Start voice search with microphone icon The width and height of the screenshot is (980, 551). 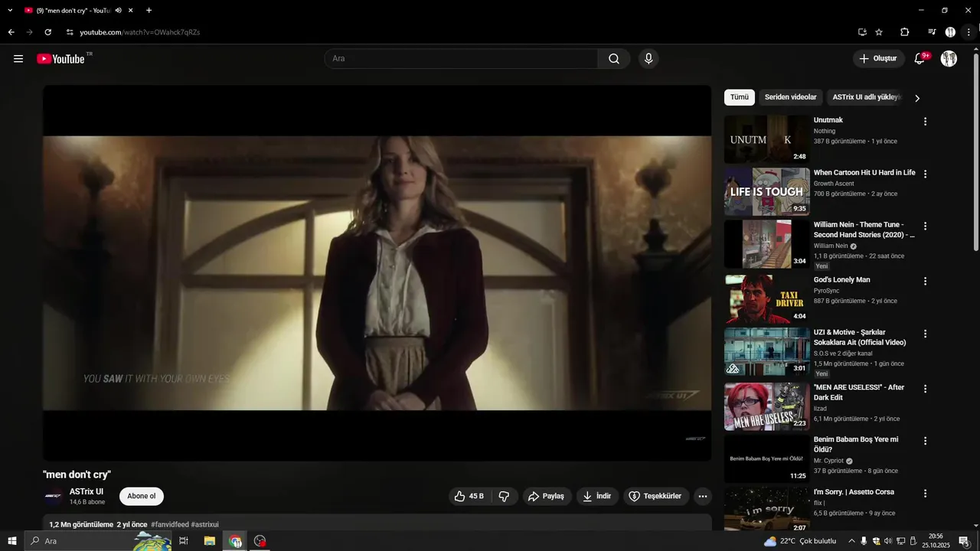[648, 59]
